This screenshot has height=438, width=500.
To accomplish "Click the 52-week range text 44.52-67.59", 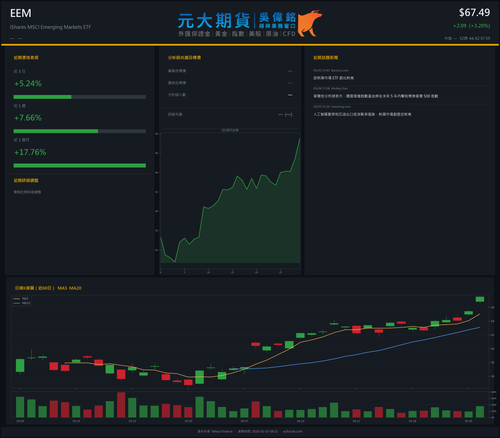I will click(x=475, y=38).
